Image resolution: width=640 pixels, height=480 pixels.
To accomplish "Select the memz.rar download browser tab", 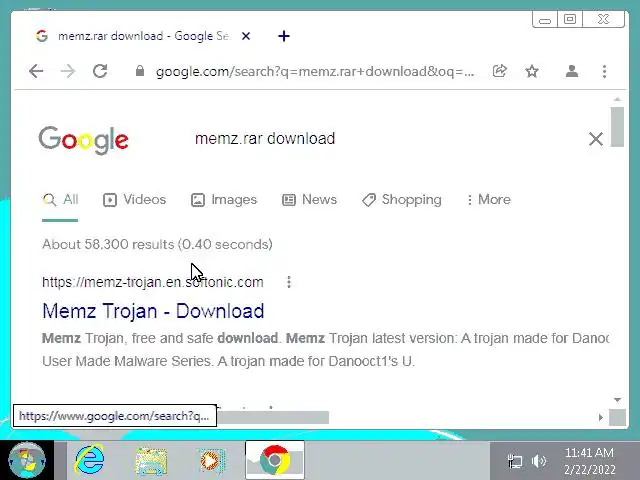I will pyautogui.click(x=143, y=36).
